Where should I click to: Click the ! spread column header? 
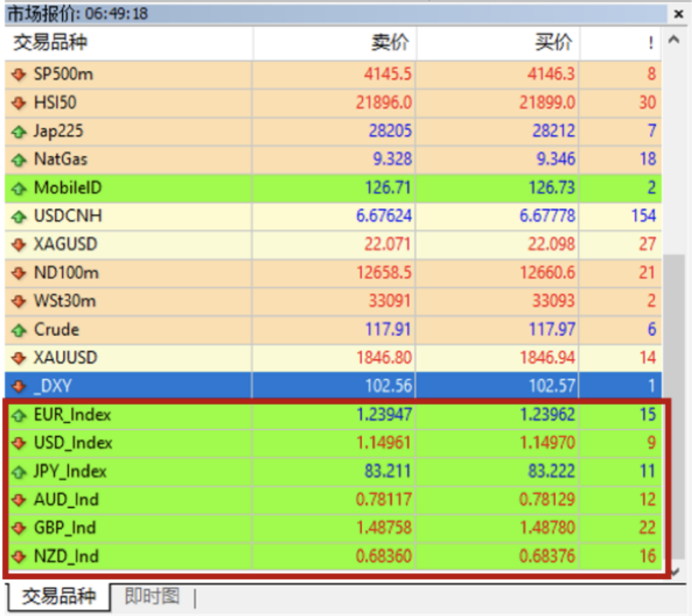[620, 43]
